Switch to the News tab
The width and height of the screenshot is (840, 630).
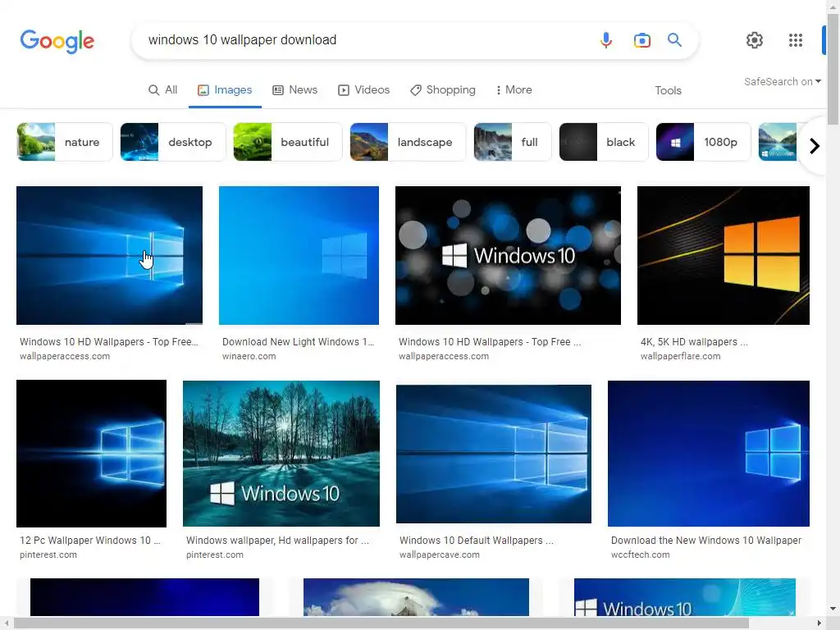tap(295, 90)
